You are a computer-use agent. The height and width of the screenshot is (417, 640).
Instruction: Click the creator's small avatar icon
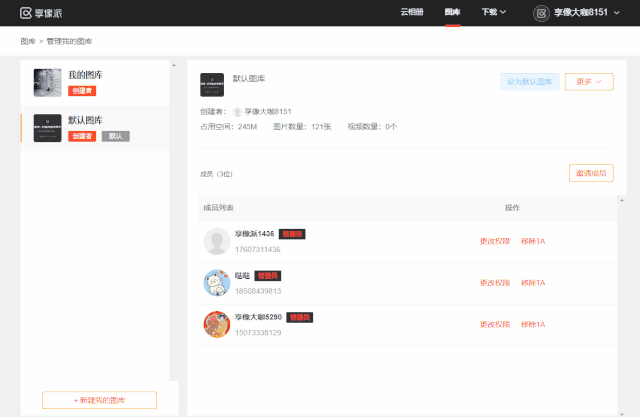click(237, 112)
